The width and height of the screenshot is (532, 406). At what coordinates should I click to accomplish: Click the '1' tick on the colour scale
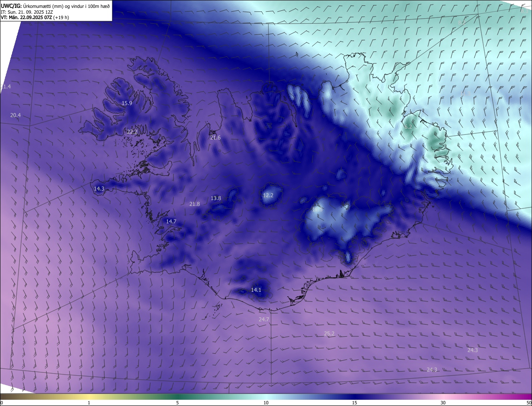pos(89,403)
